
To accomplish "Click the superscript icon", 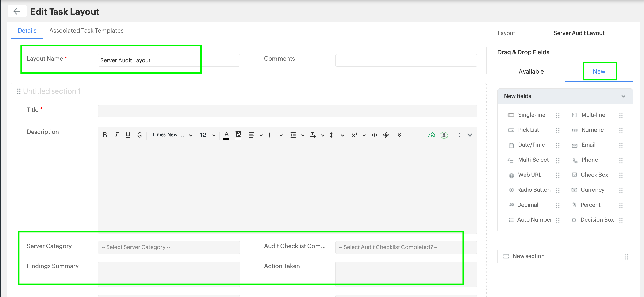I will click(x=354, y=135).
